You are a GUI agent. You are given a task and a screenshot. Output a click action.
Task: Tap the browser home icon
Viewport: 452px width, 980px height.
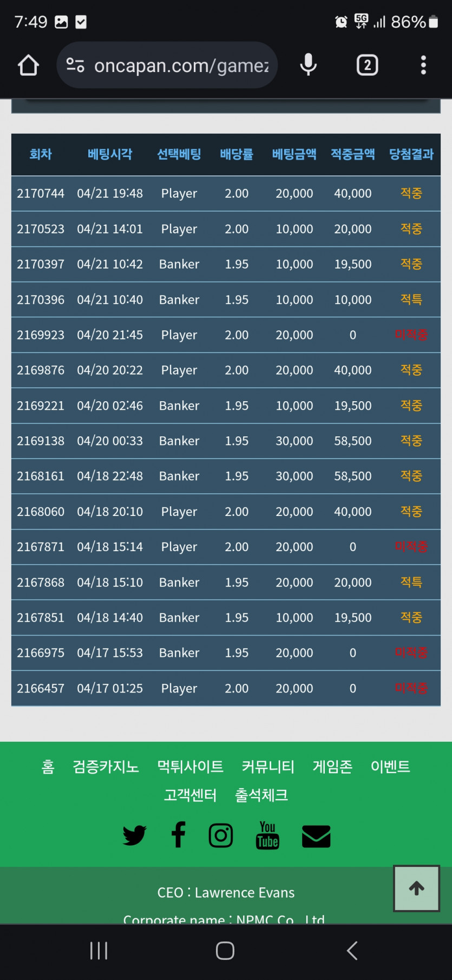(x=28, y=66)
